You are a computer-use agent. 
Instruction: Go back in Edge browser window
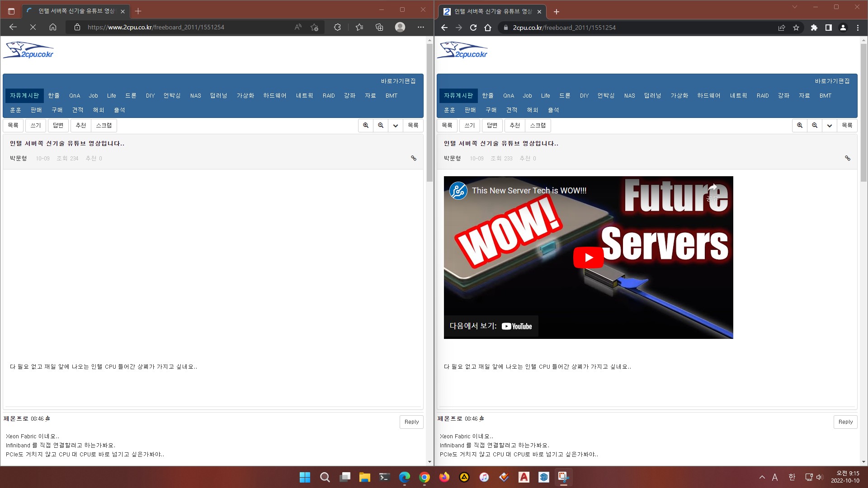[x=13, y=27]
